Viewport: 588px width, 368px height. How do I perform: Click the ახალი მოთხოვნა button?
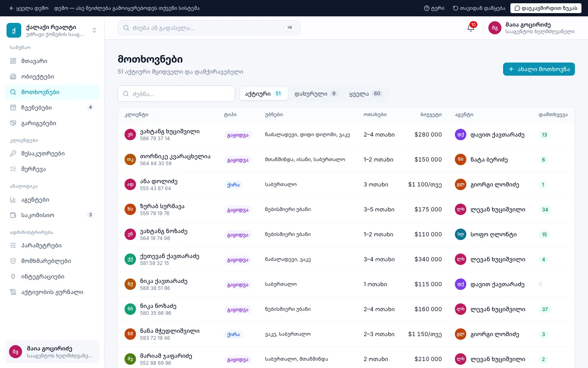(x=539, y=69)
